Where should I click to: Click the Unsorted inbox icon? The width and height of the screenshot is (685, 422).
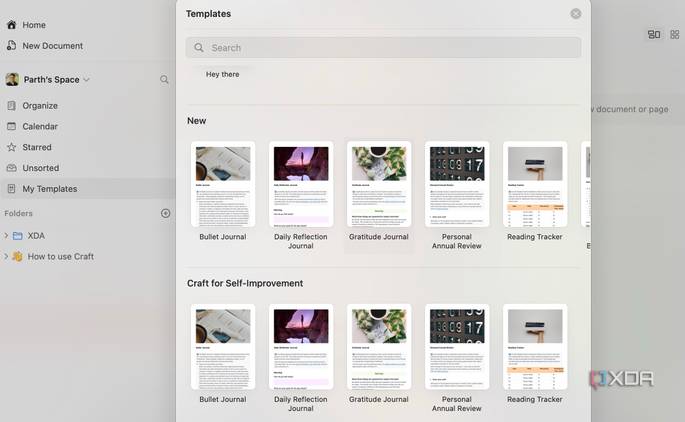point(12,168)
